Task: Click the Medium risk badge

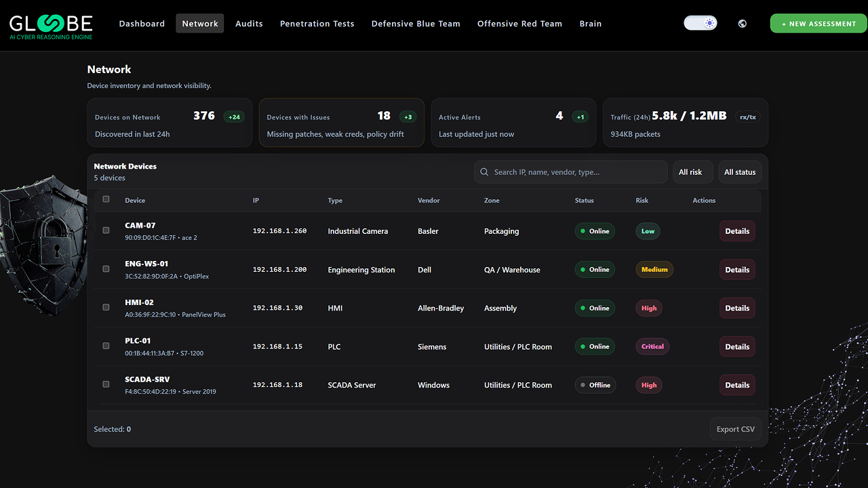Action: tap(654, 270)
